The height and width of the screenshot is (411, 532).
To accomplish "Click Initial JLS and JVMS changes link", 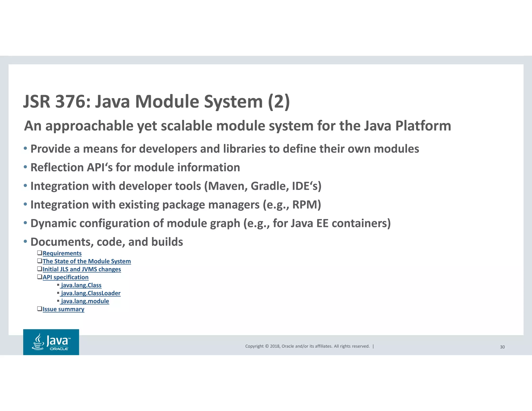I will click(x=82, y=269).
